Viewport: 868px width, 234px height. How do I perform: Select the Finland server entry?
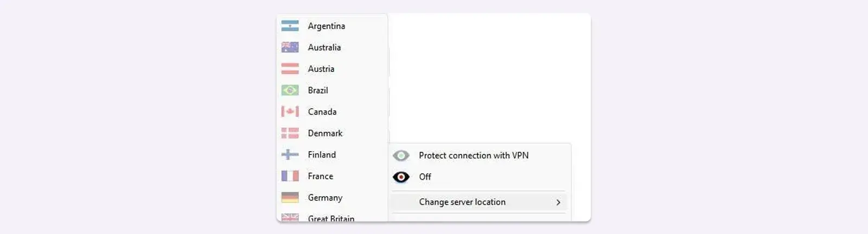coord(322,154)
